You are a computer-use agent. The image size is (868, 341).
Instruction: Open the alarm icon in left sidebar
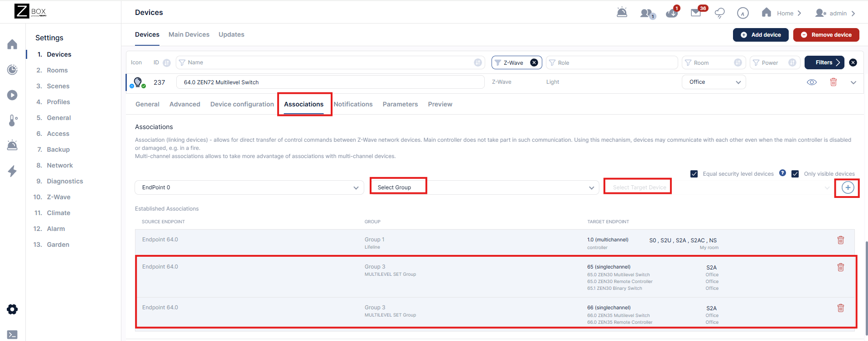coord(12,145)
